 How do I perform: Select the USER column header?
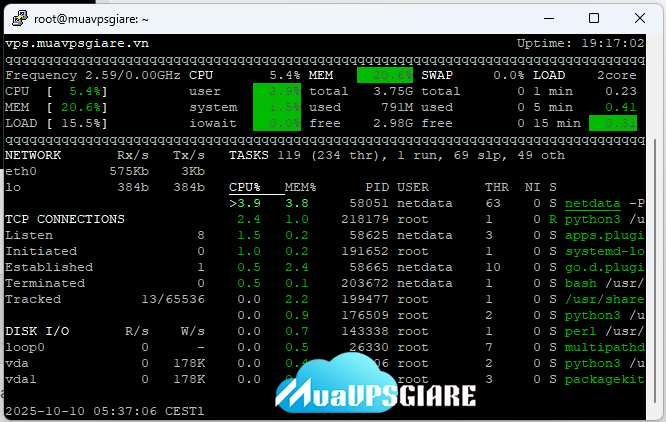413,187
